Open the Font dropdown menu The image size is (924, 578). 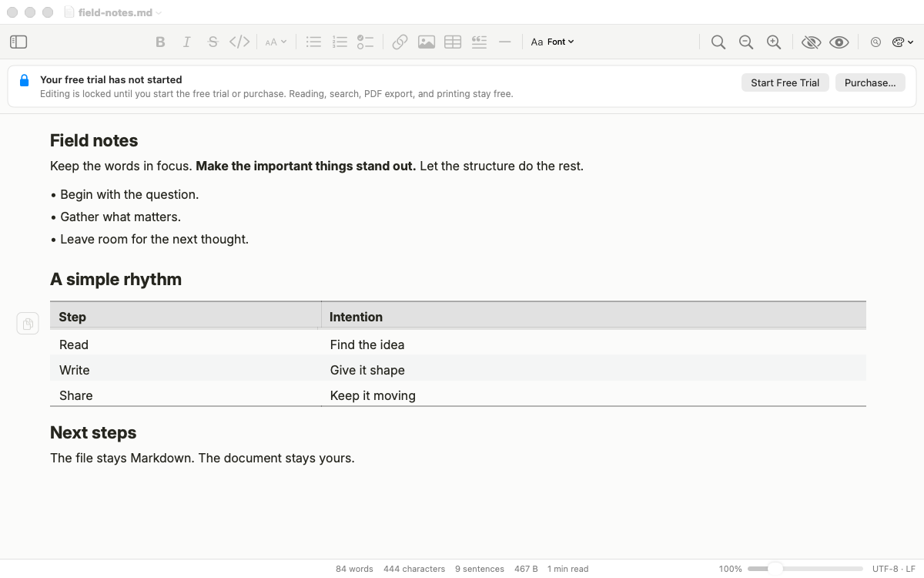point(553,42)
